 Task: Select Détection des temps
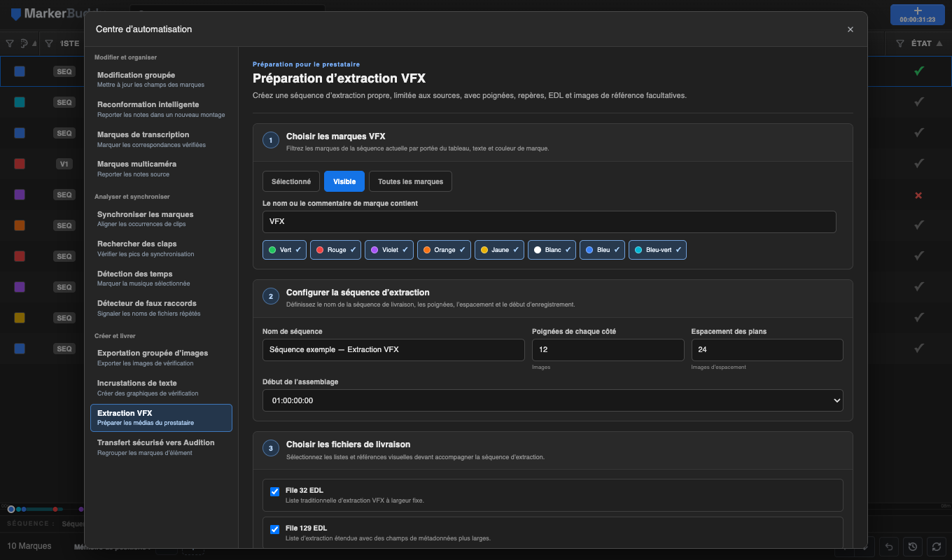click(x=161, y=278)
